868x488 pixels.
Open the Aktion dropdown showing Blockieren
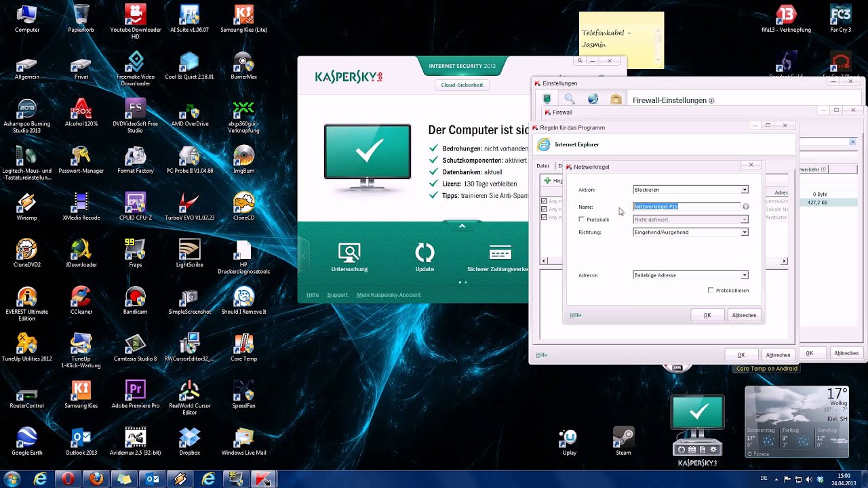click(690, 190)
